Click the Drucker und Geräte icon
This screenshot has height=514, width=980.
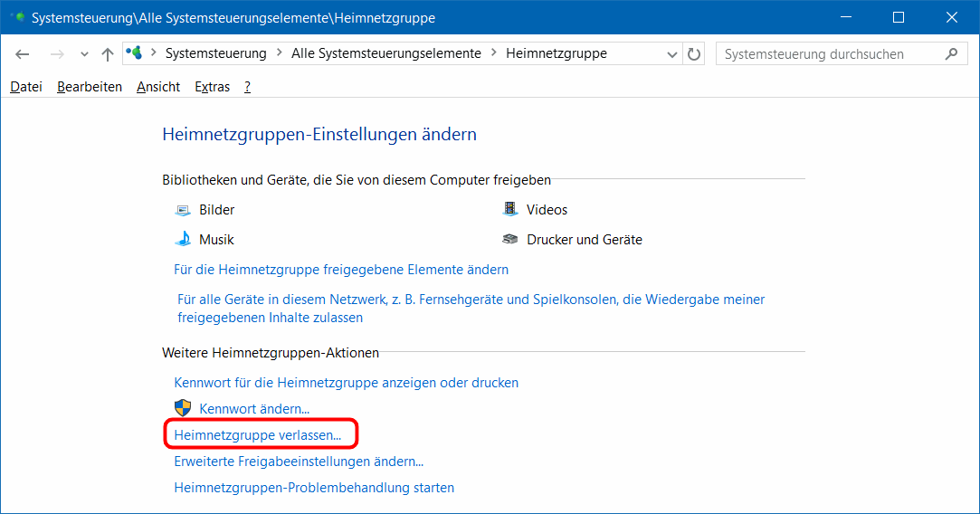(510, 240)
